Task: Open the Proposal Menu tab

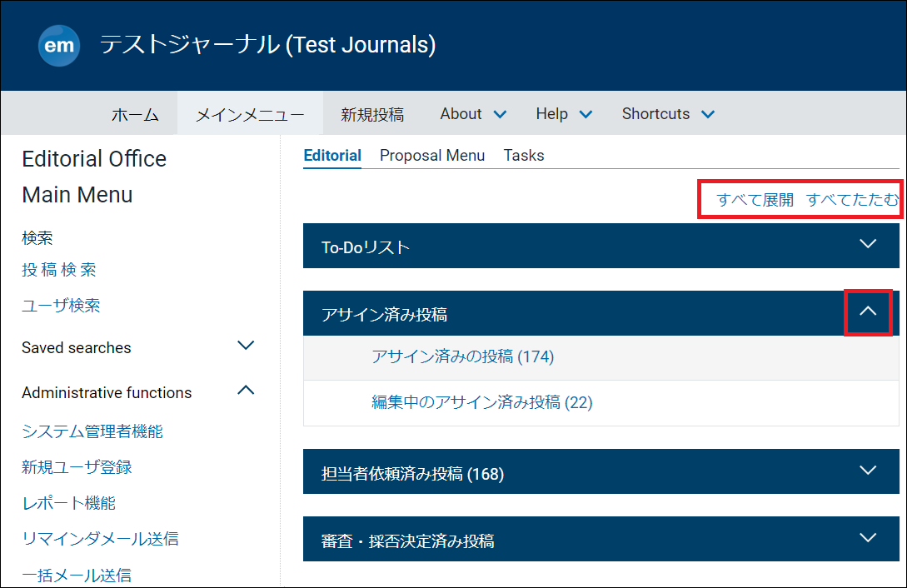Action: (432, 155)
